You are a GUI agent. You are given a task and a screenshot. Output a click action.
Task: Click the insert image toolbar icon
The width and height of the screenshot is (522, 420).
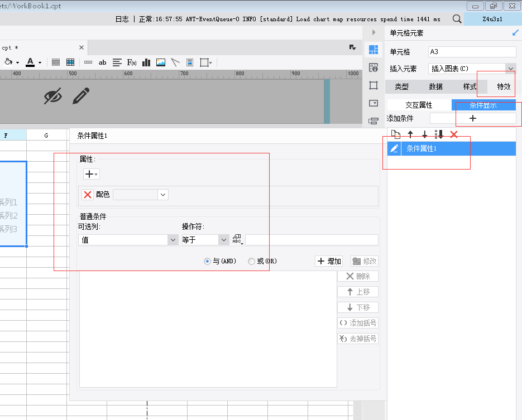coord(161,62)
